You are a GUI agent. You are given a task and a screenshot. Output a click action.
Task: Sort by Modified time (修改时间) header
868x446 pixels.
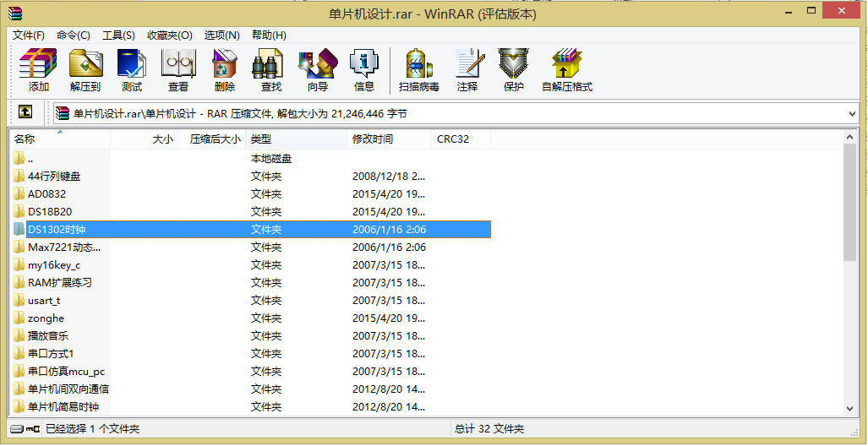[390, 139]
